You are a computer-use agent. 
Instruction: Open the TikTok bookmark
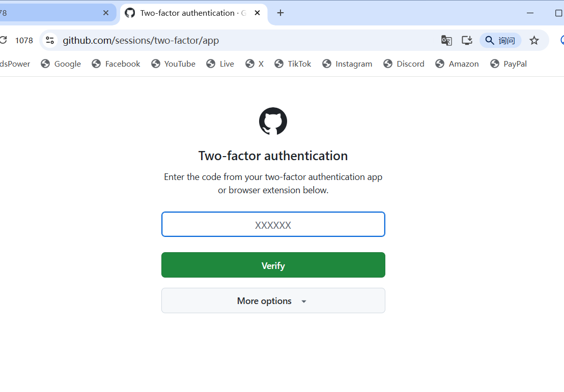(293, 64)
